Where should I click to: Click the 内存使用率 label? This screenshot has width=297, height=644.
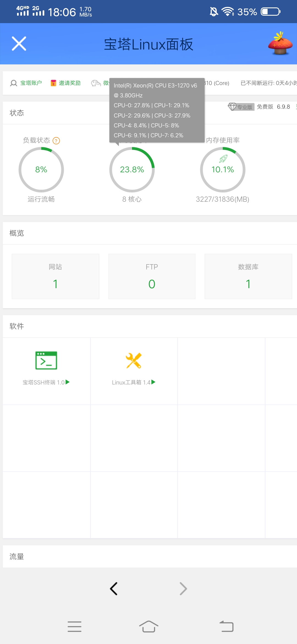click(x=223, y=140)
